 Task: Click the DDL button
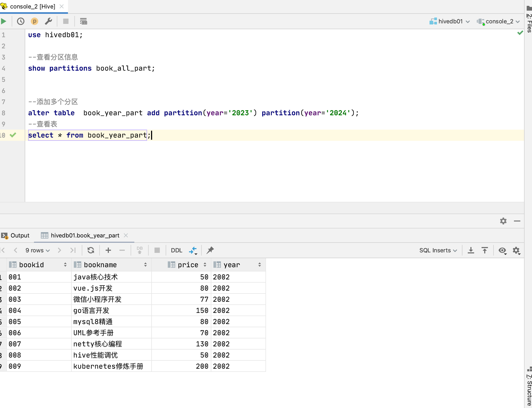click(x=177, y=250)
